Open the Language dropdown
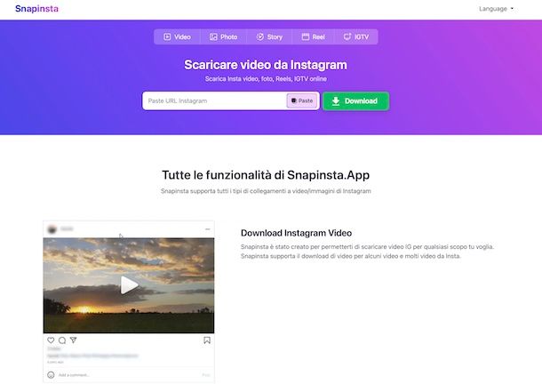Image resolution: width=542 pixels, height=392 pixels. click(496, 9)
